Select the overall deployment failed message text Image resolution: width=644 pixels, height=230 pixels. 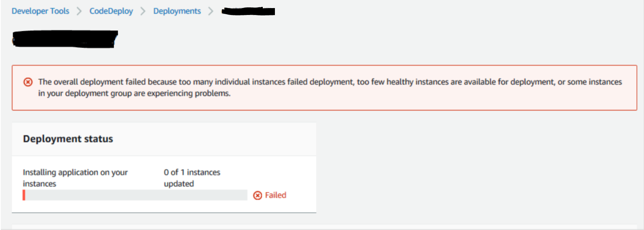[330, 82]
